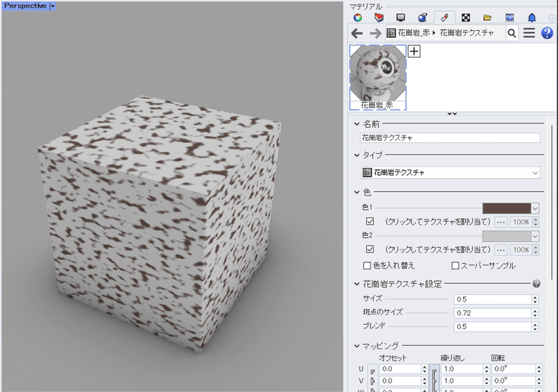This screenshot has height=392, width=558.
Task: Go forward with the right arrow
Action: click(375, 33)
